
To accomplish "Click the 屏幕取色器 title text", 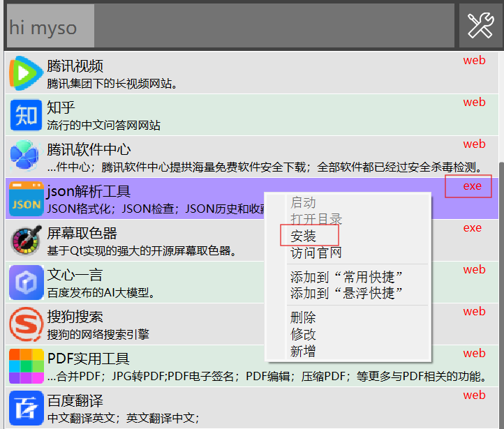I will point(82,234).
